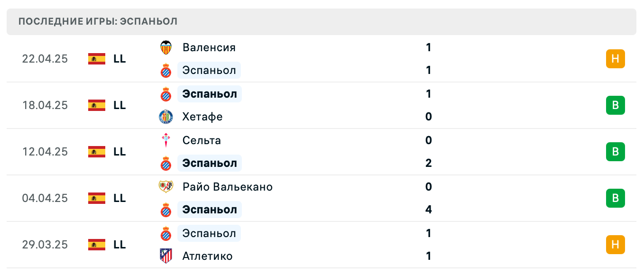Click the Spain flag for the 22.04.25 match
Screen dimensions: 644x275
(96, 59)
